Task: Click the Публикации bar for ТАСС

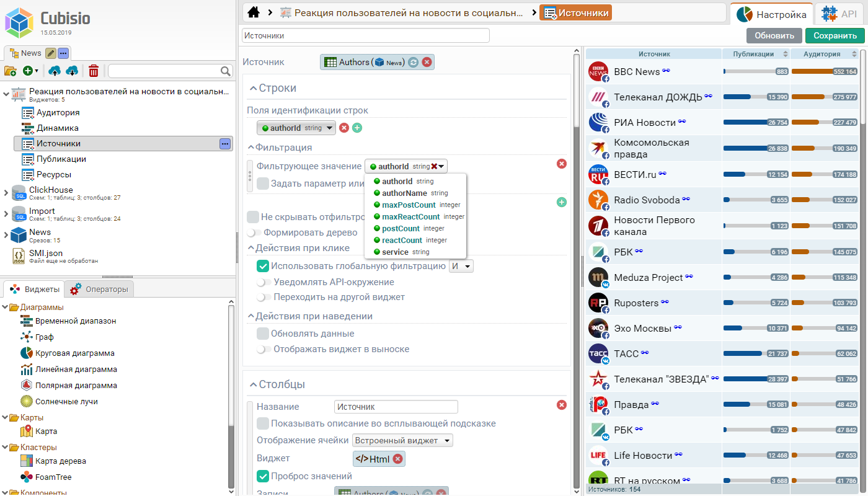Action: coord(756,353)
